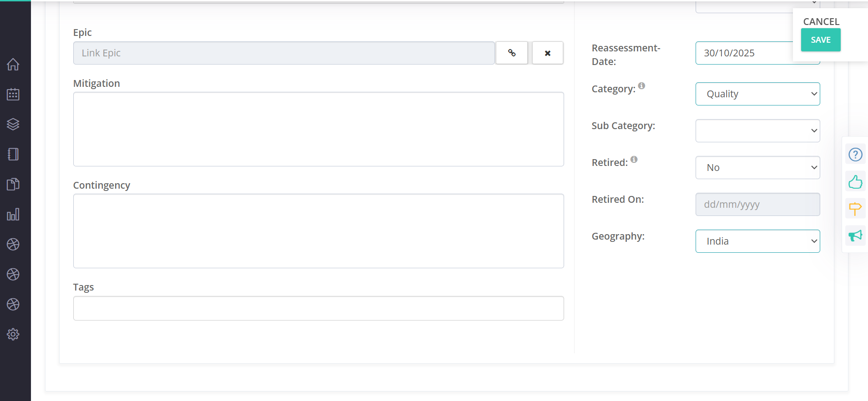Open the Sub Category dropdown

click(x=757, y=131)
